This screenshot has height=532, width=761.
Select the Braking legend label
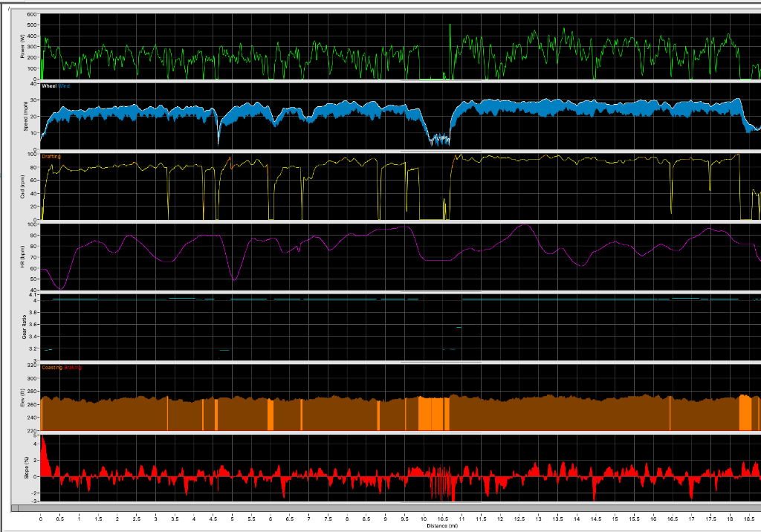[x=73, y=367]
